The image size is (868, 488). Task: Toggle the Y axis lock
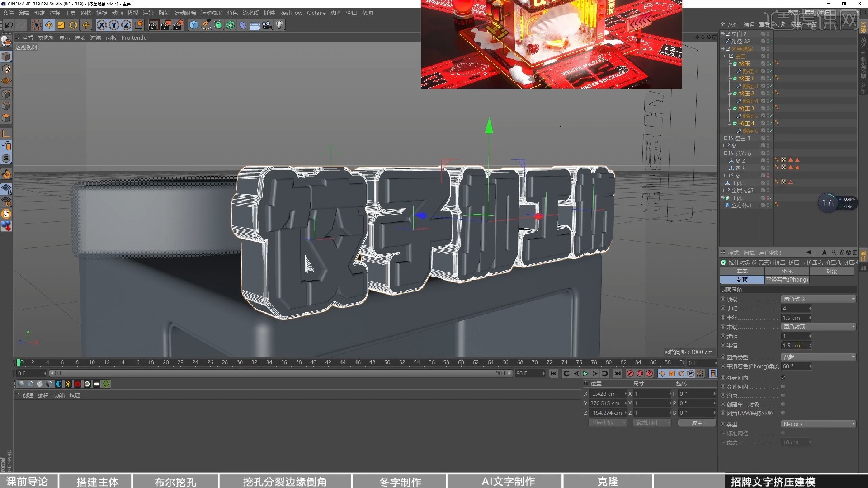pyautogui.click(x=114, y=25)
